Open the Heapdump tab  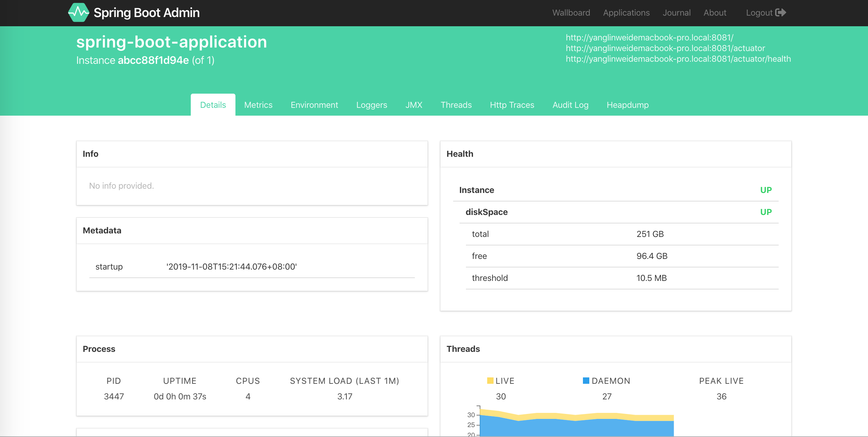coord(628,105)
